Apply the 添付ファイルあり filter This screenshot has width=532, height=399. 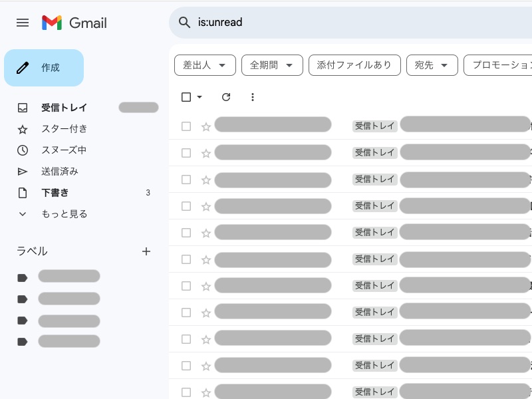[354, 65]
